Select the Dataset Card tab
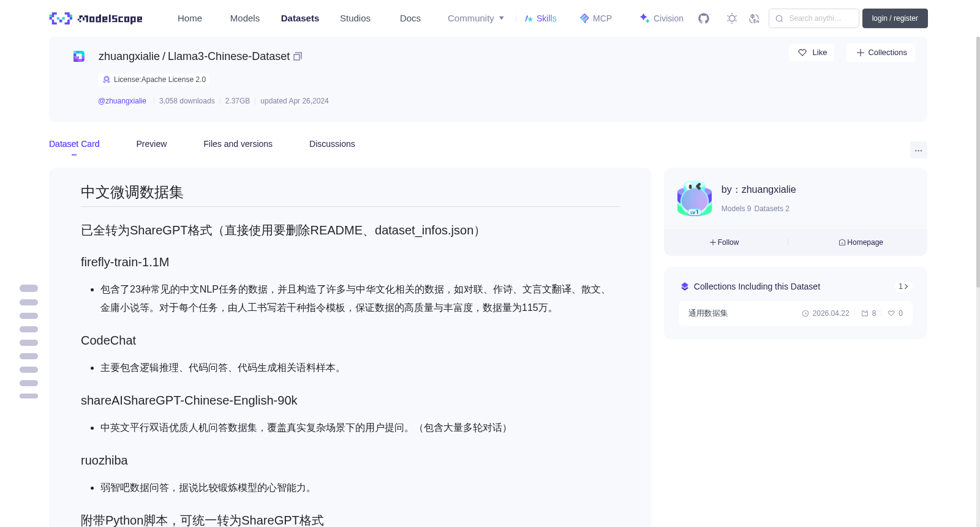This screenshot has height=527, width=980. coord(74,144)
